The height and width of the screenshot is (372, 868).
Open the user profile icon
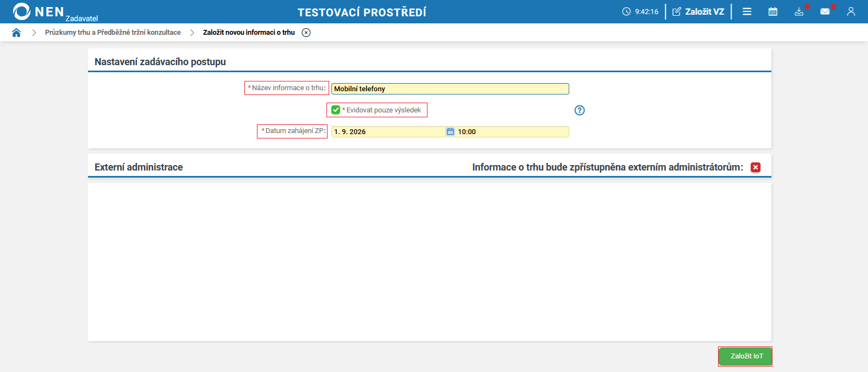851,11
